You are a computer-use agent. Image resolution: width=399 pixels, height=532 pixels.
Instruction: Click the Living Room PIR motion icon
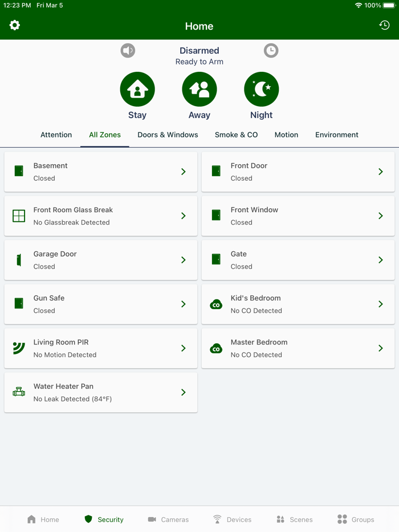pos(19,348)
